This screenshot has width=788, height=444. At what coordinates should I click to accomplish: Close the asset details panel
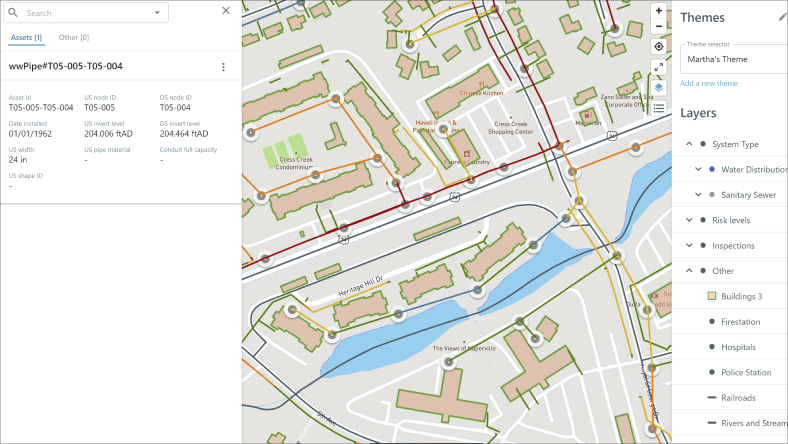[x=226, y=11]
